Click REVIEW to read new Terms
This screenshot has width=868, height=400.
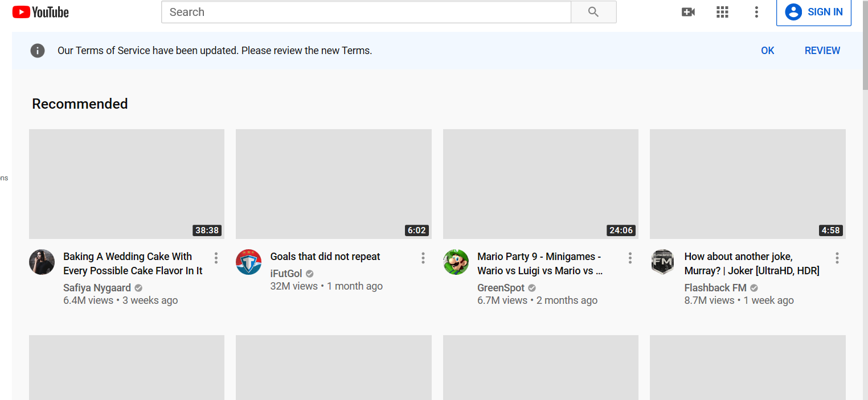click(822, 51)
